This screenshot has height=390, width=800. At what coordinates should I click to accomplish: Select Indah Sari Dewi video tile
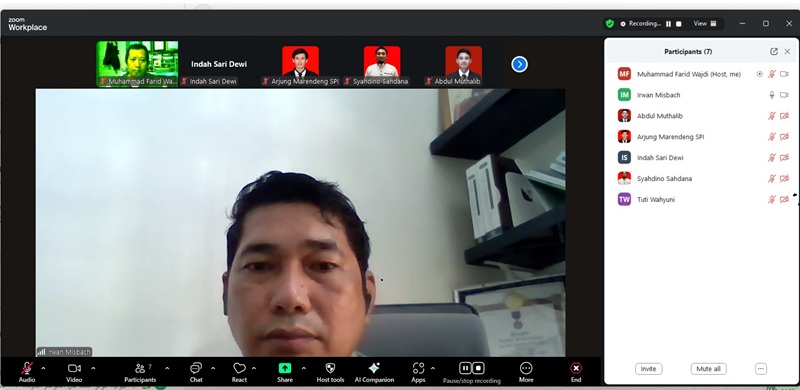[219, 64]
